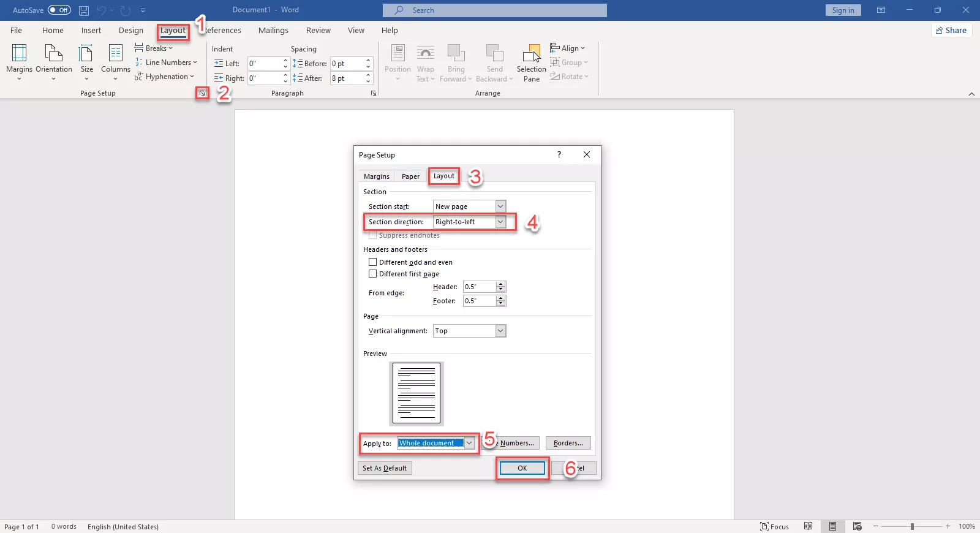Click the Save icon in title bar

point(84,10)
